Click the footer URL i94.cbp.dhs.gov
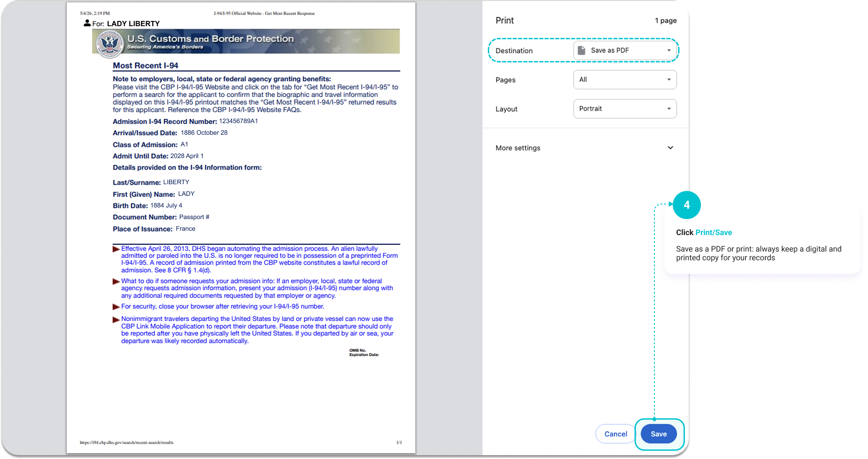This screenshot has width=868, height=459. (x=126, y=443)
